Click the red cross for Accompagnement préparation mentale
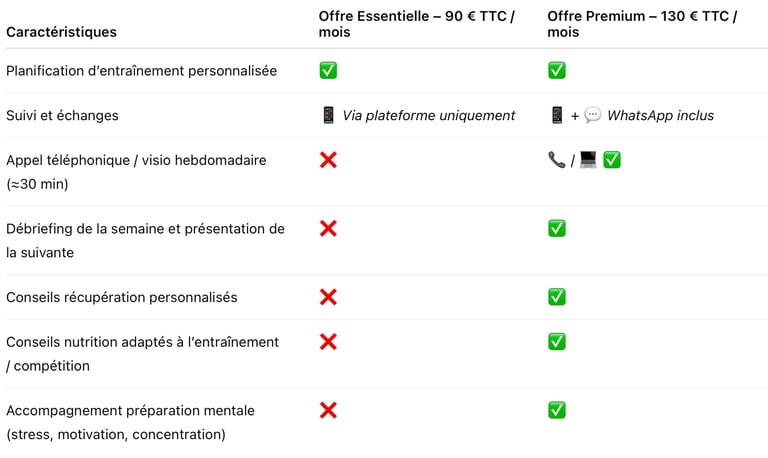The image size is (768, 458). (328, 410)
